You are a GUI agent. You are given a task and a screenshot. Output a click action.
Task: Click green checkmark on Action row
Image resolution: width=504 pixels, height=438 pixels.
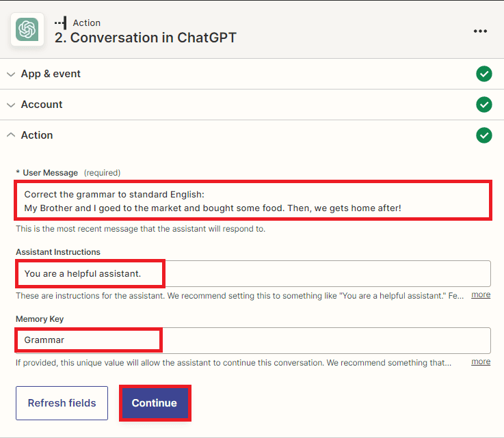click(484, 135)
